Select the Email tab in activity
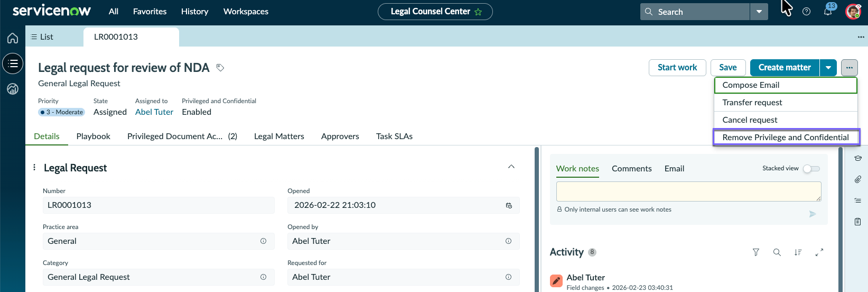Image resolution: width=868 pixels, height=292 pixels. 674,169
